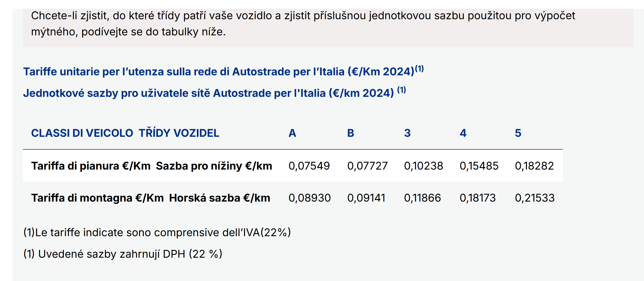
Task: Click the "Tariffa di montagna €/Km" row label
Action: 151,198
